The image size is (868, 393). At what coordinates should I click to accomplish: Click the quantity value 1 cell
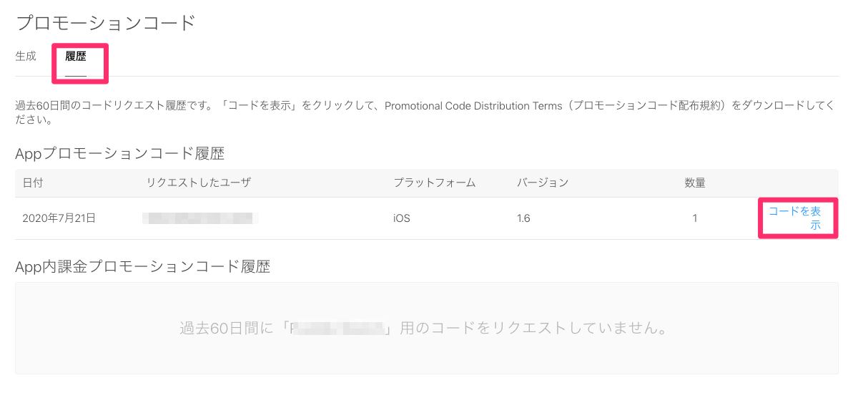pyautogui.click(x=695, y=218)
